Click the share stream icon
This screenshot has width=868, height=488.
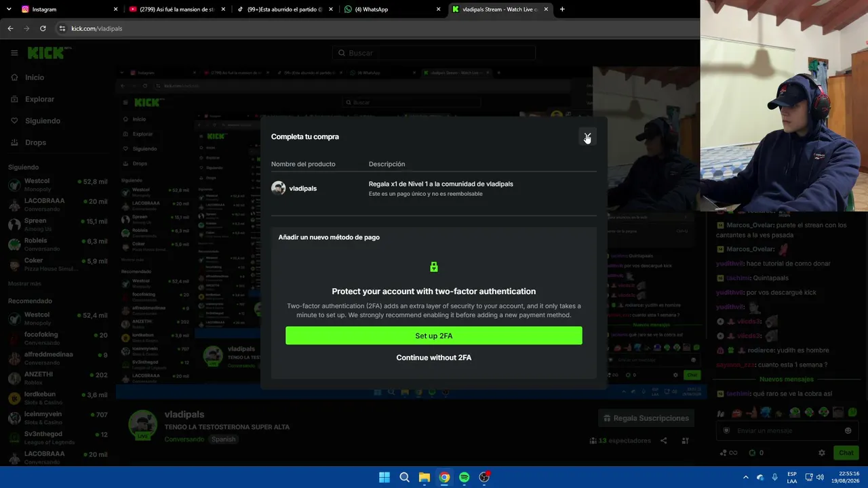(664, 441)
